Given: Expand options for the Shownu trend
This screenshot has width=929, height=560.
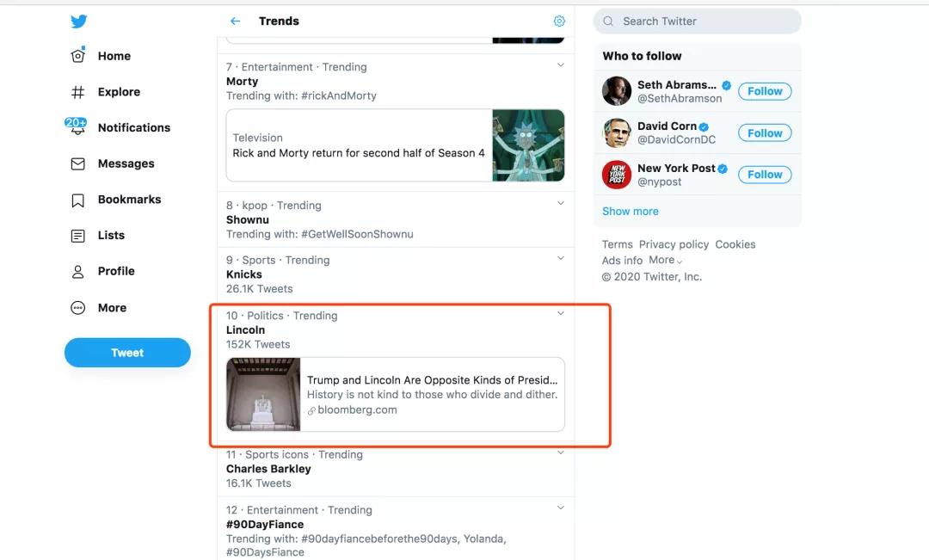Looking at the screenshot, I should [x=561, y=203].
